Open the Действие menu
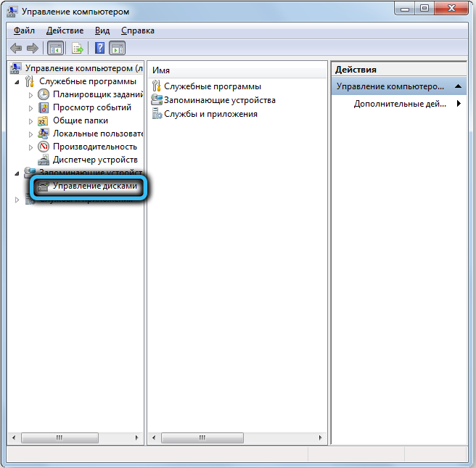Screen dimensions: 476x468 [65, 30]
